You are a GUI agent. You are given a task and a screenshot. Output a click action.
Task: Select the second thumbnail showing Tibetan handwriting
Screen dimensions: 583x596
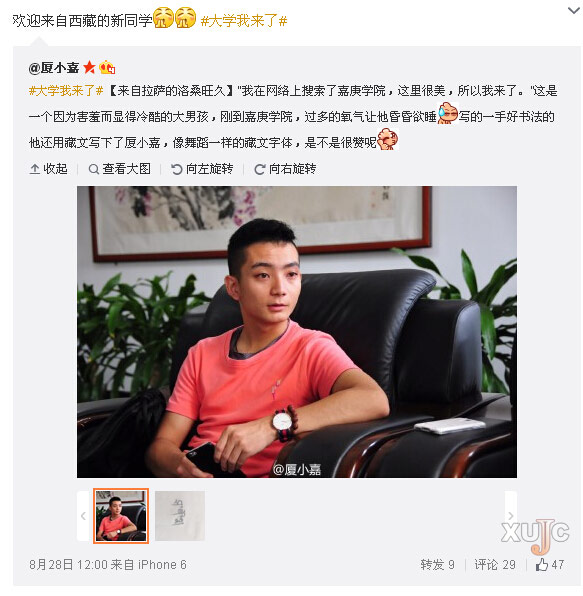click(x=180, y=516)
